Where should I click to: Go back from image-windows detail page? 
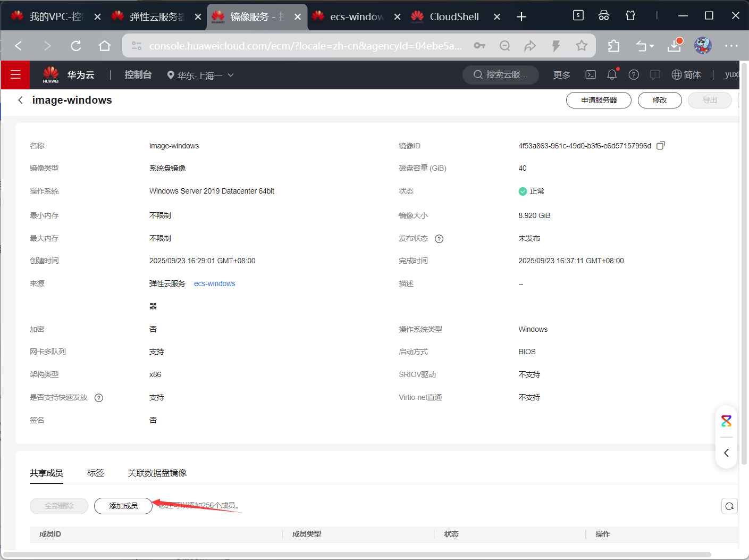pyautogui.click(x=20, y=100)
